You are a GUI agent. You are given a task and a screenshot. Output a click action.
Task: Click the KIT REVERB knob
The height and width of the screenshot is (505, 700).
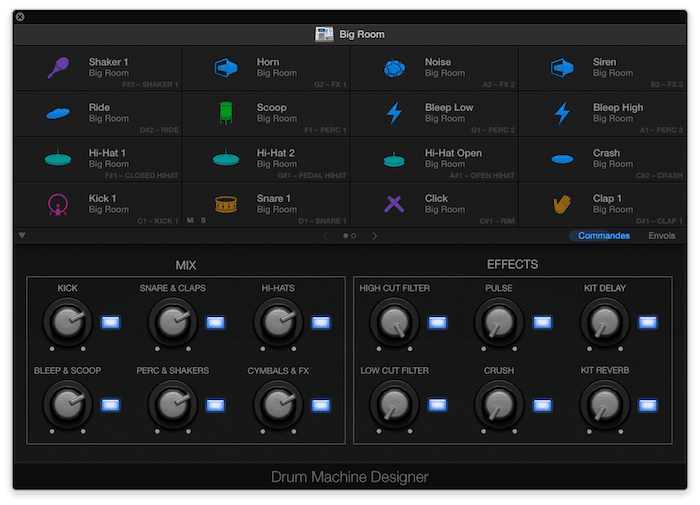(604, 405)
